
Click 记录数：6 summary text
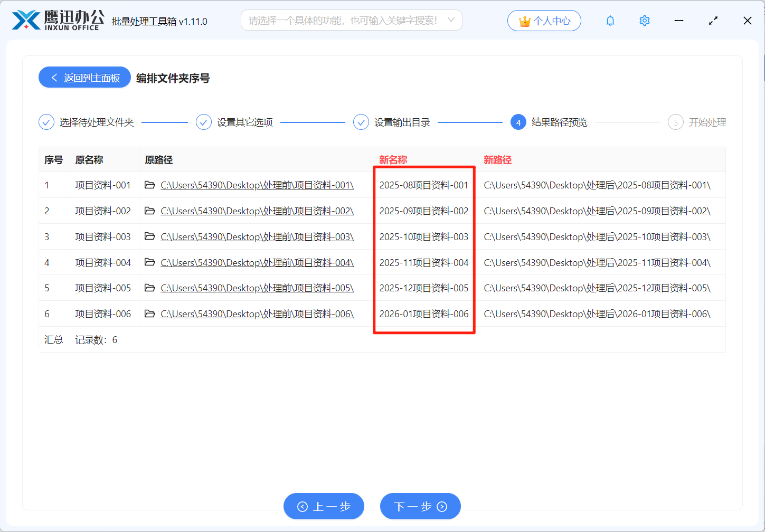point(96,340)
